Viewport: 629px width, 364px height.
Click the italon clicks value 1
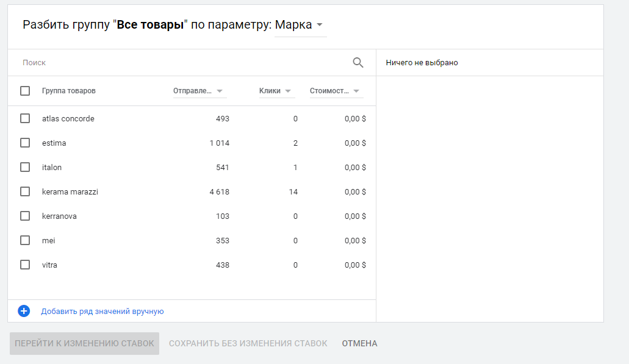tap(296, 168)
